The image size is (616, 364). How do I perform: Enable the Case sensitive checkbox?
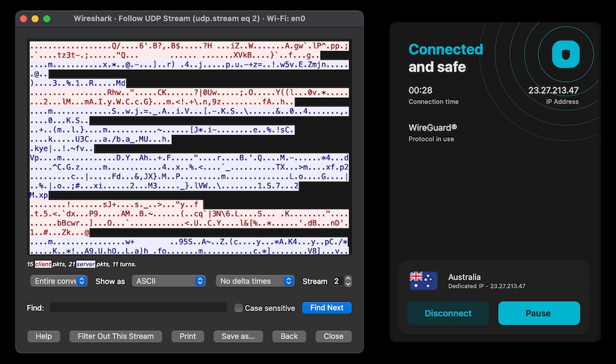(238, 308)
